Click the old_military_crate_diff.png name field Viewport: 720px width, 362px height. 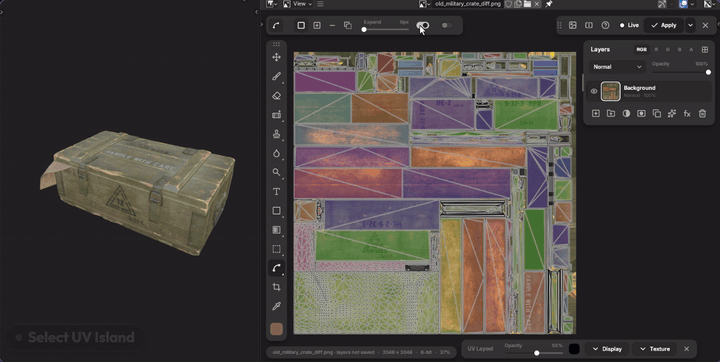click(x=467, y=4)
